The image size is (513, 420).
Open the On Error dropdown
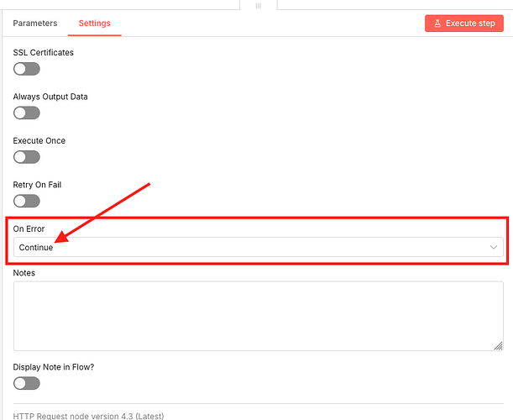[258, 247]
